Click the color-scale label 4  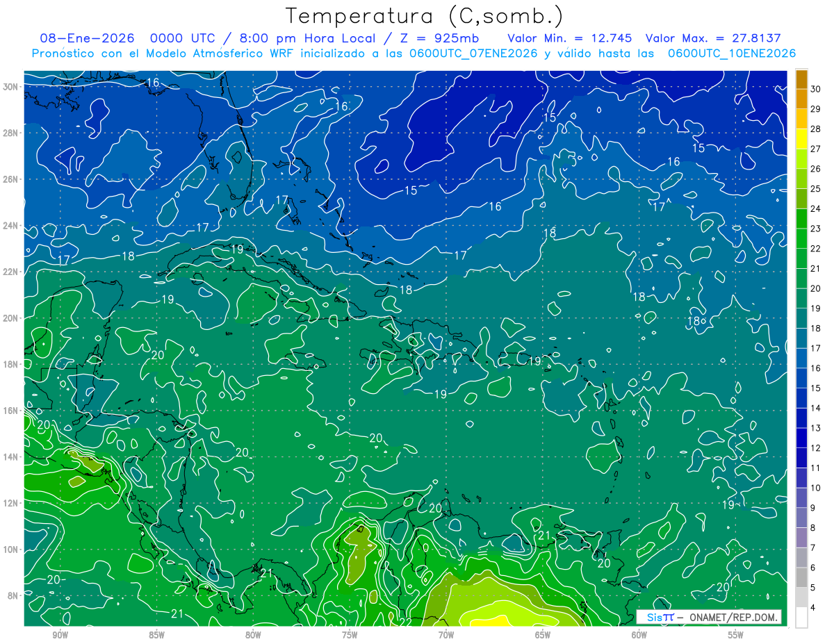[813, 608]
